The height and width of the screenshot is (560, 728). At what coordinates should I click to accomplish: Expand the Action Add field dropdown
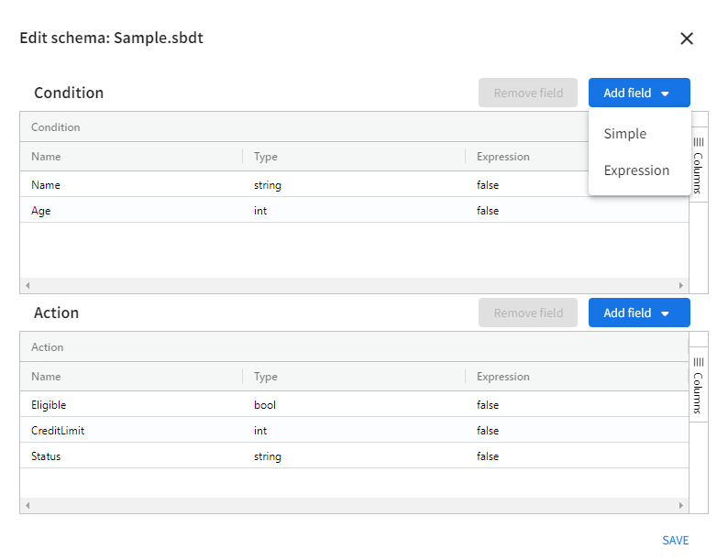click(x=639, y=313)
